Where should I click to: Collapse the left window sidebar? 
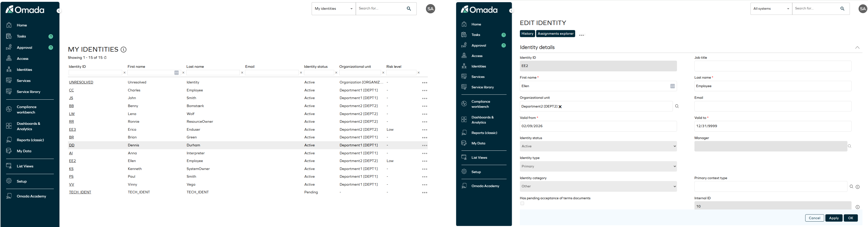(58, 11)
